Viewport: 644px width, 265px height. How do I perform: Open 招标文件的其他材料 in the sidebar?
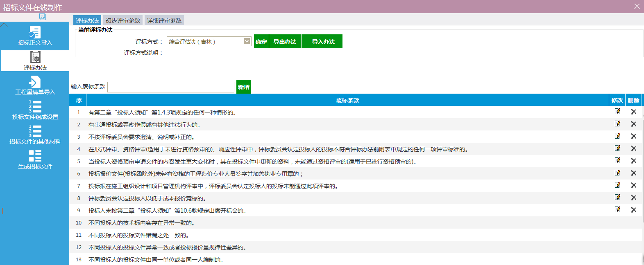tap(35, 135)
